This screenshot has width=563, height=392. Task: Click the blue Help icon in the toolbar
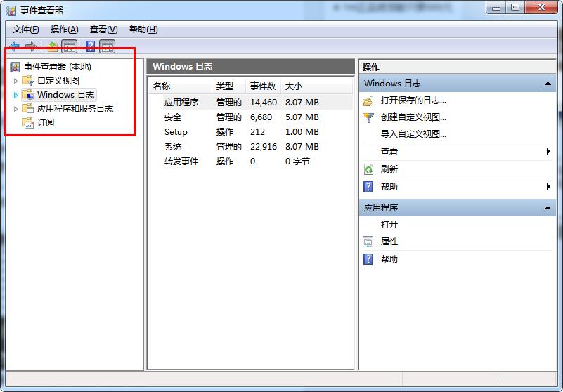click(x=90, y=46)
